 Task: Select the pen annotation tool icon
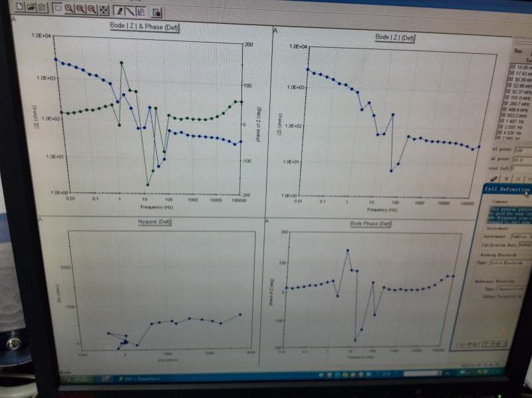click(x=119, y=11)
